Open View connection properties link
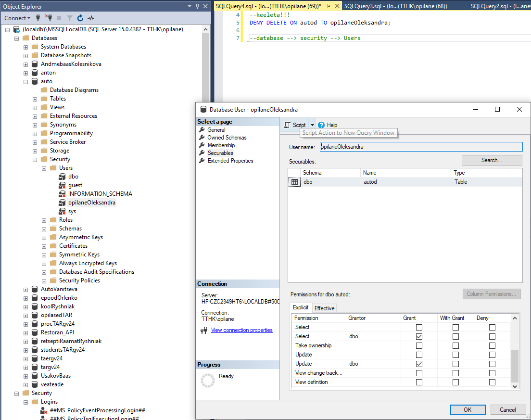This screenshot has width=531, height=420. pyautogui.click(x=241, y=330)
